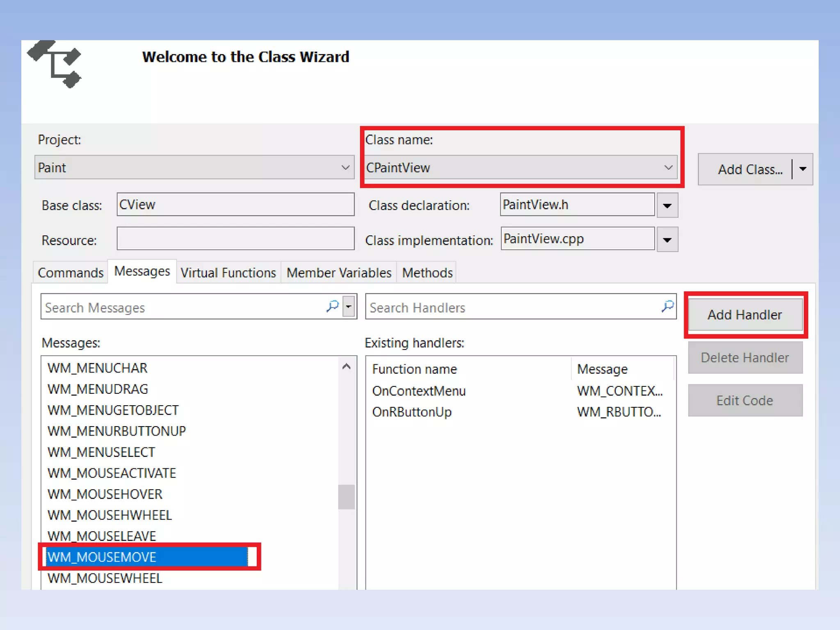Open the Class implementation PaintView.cpp dropdown arrow
This screenshot has width=840, height=630.
tap(667, 240)
